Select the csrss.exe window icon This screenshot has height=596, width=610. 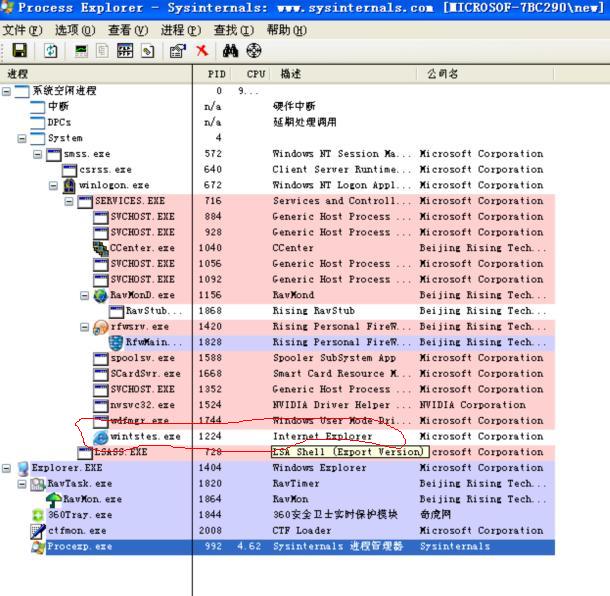pos(69,170)
